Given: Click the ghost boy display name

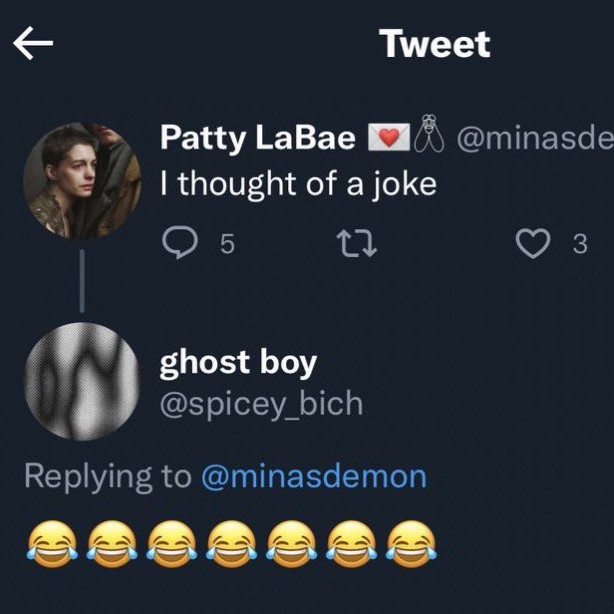Looking at the screenshot, I should [x=238, y=363].
